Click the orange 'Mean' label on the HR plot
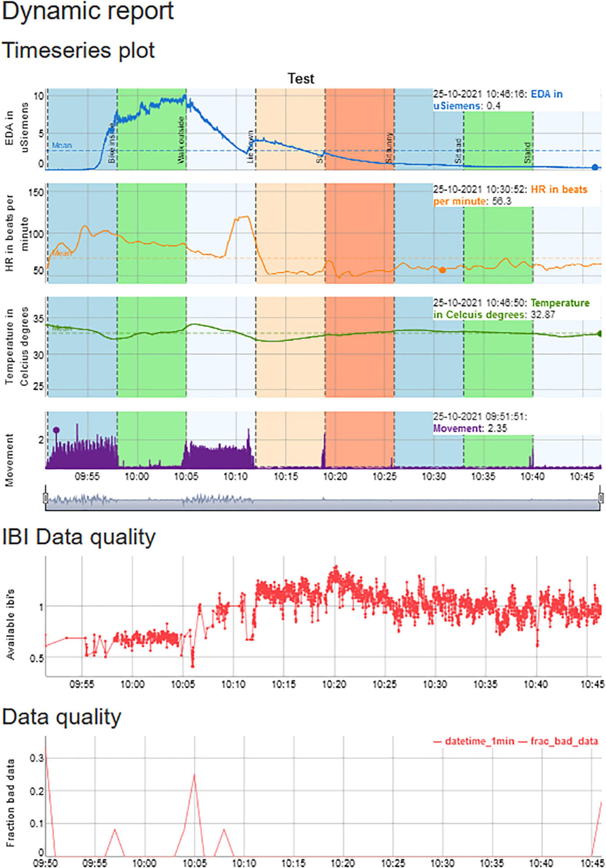Screen dimensions: 606x868 (62, 253)
